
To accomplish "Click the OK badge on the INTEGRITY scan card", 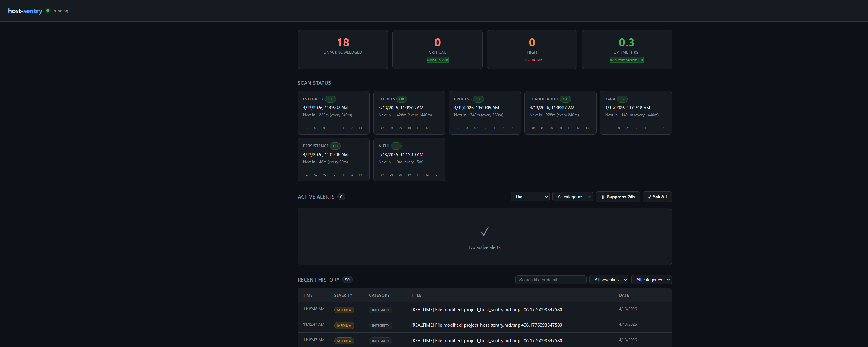I will coord(330,99).
